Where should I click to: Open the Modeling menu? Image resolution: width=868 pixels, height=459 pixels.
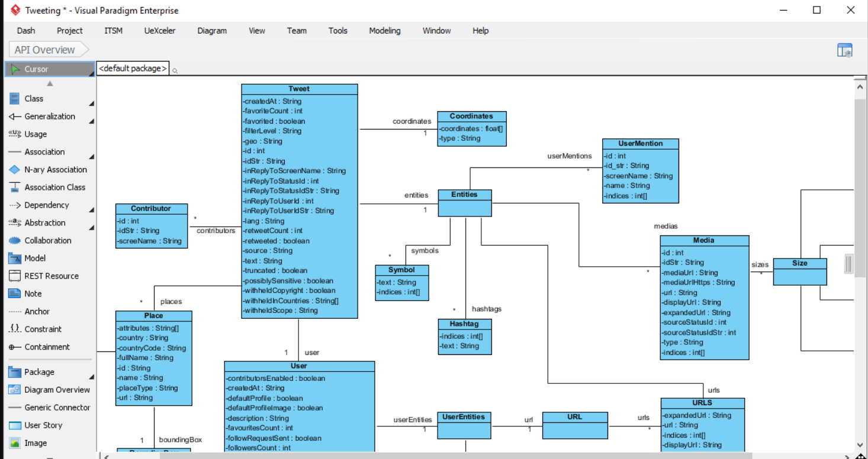point(385,31)
